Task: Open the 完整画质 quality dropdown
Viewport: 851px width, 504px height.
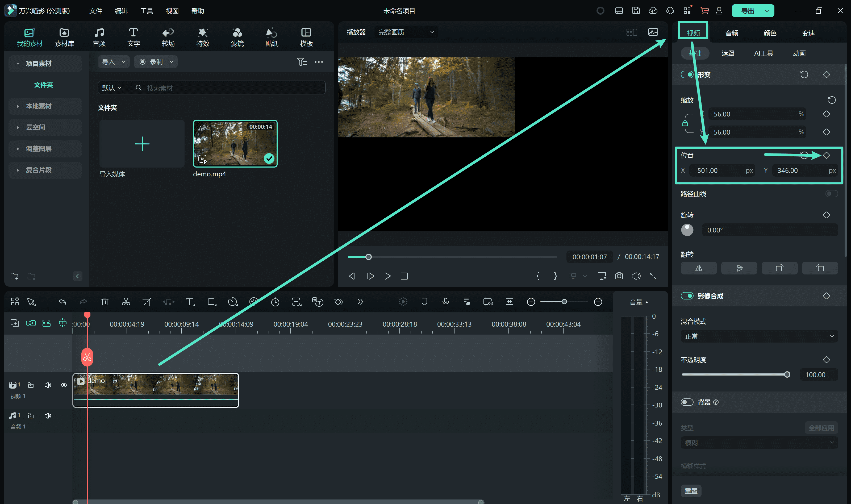Action: click(406, 32)
